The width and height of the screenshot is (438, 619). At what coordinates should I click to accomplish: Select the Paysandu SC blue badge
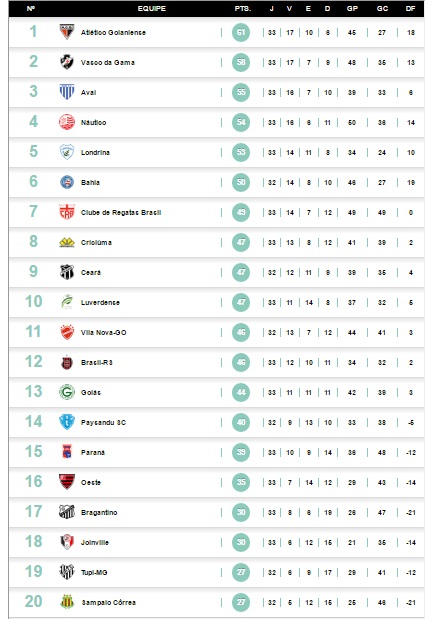pyautogui.click(x=67, y=422)
